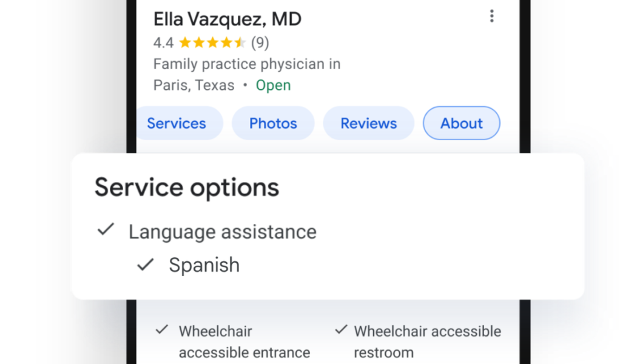Click the Service options heading
The height and width of the screenshot is (364, 637).
(187, 187)
